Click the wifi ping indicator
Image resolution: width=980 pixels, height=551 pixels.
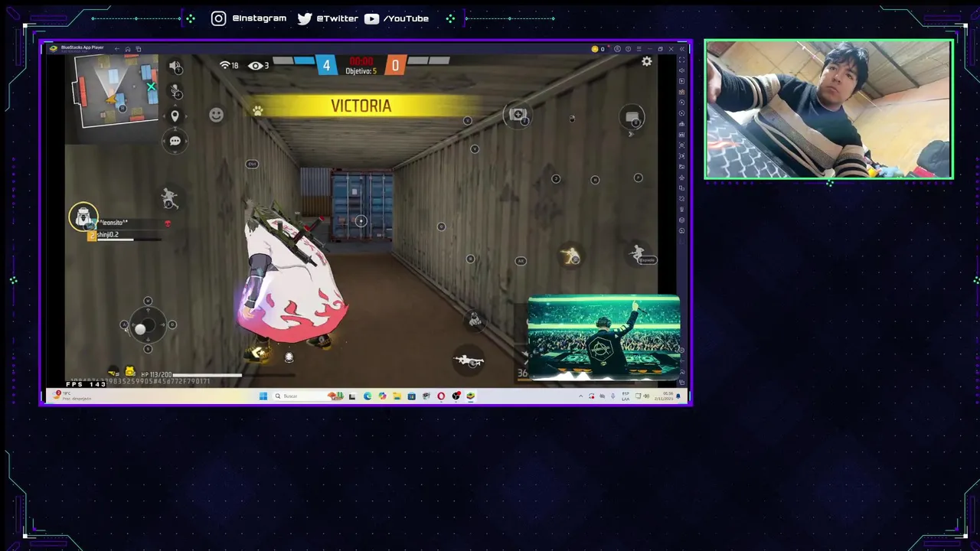tap(229, 66)
